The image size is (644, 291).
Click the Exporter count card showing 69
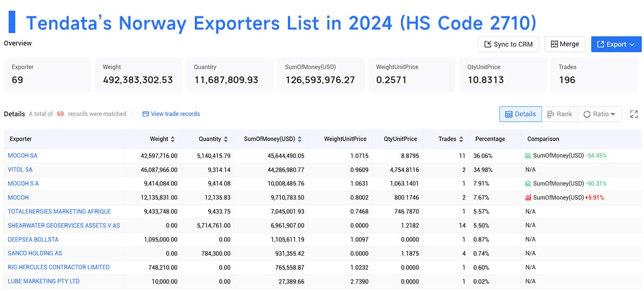pyautogui.click(x=48, y=75)
